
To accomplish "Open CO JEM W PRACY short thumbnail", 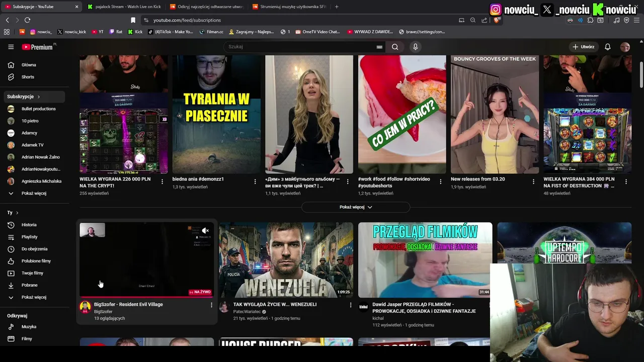I will coord(402,114).
